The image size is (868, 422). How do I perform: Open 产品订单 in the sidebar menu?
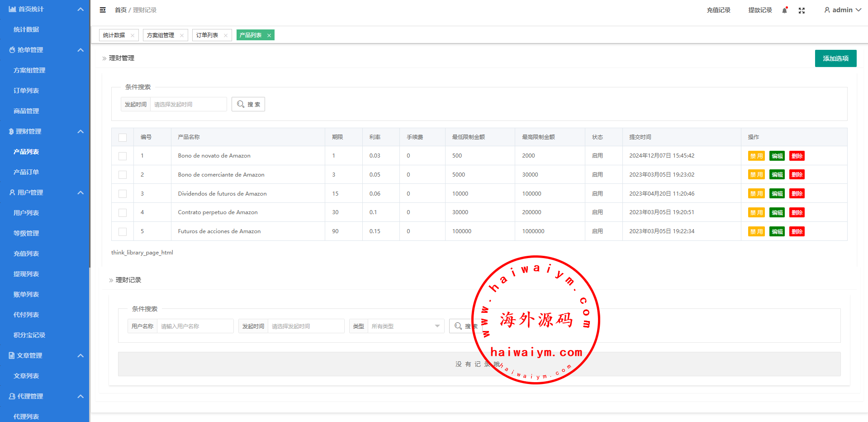click(x=26, y=172)
